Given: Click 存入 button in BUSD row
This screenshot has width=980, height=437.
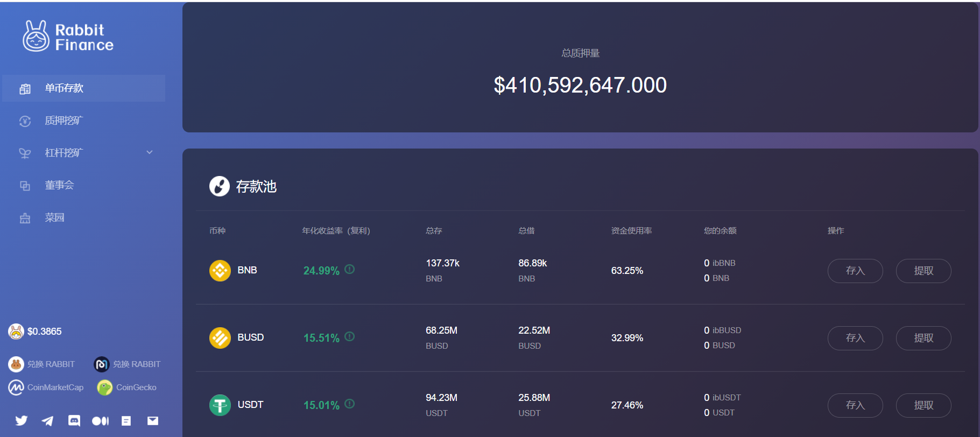Looking at the screenshot, I should [855, 338].
